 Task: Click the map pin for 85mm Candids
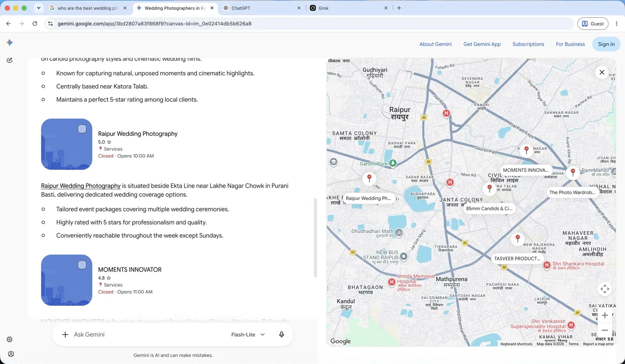[x=490, y=188]
